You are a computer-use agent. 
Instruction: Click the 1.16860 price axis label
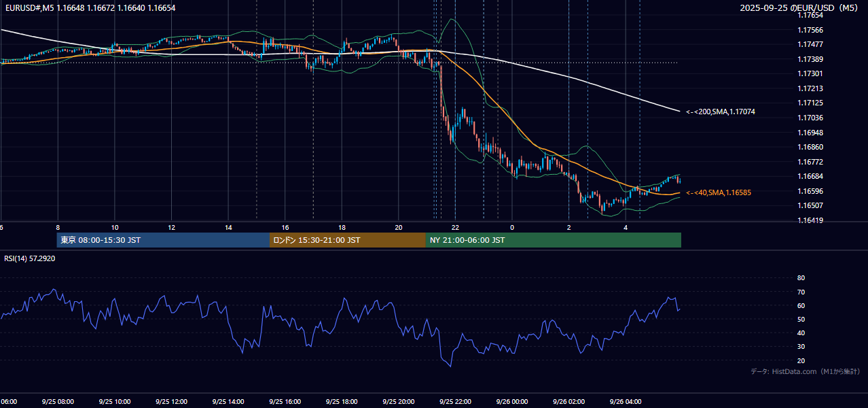[811, 147]
